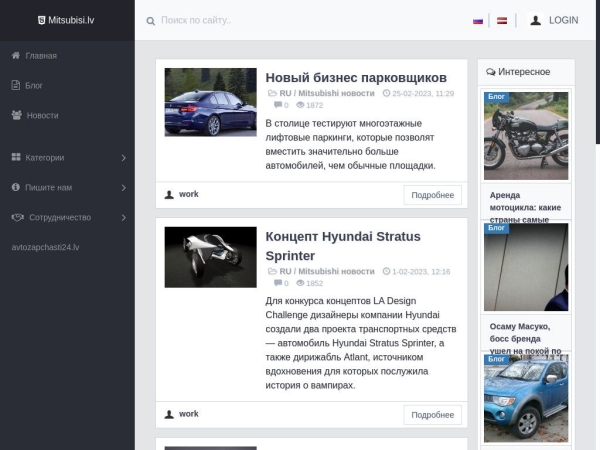Click Подробнее under the parking article
Image resolution: width=600 pixels, height=450 pixels.
click(432, 195)
